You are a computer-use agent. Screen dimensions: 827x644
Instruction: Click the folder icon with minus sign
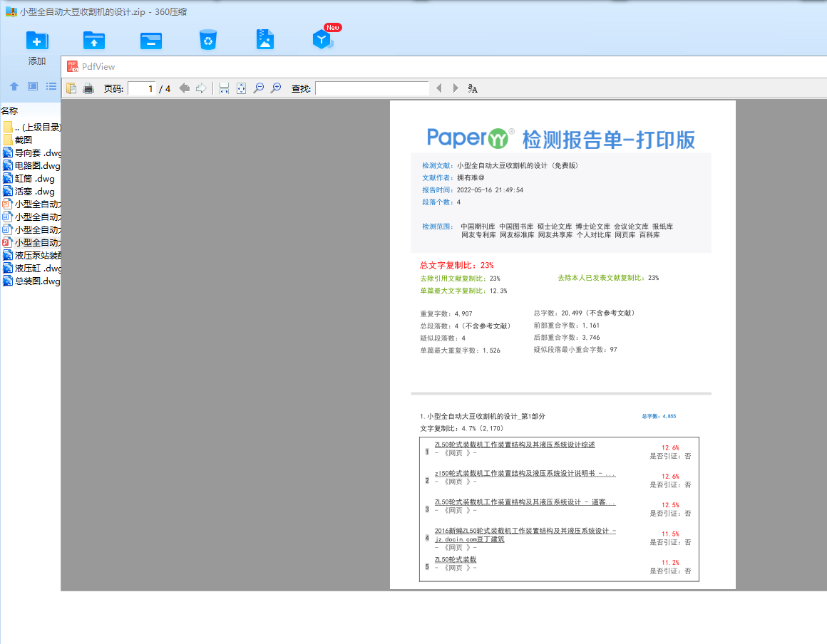pos(151,40)
